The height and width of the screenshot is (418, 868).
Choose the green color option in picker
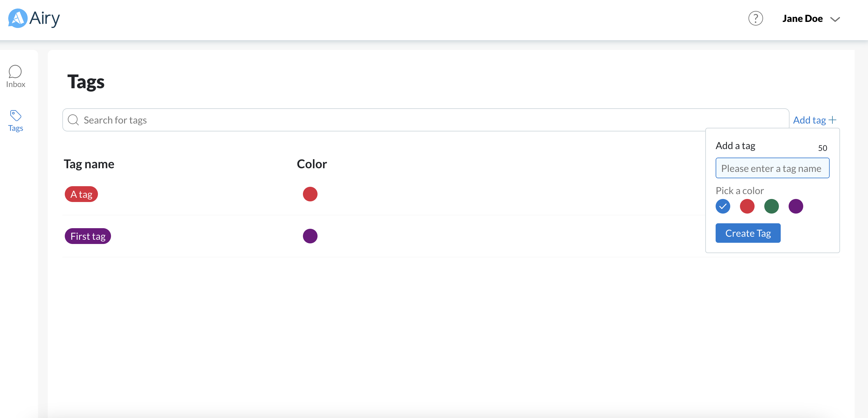click(771, 206)
